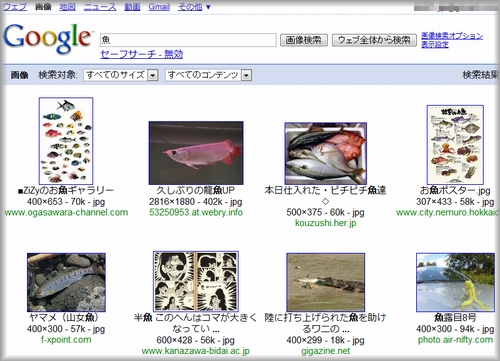Open the 半魚 manga page thumbnail

tap(196, 281)
